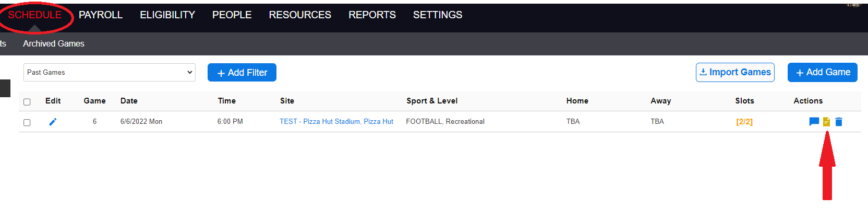
Task: Navigate to the RESOURCES tab
Action: [x=300, y=15]
